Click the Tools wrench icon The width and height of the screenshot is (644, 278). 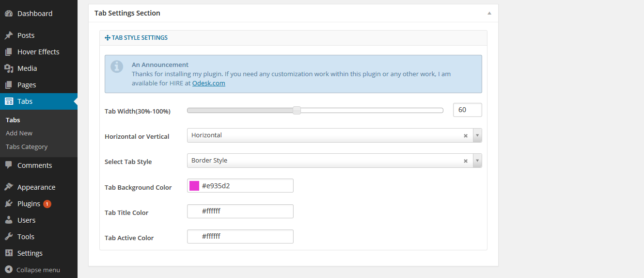[x=9, y=237]
